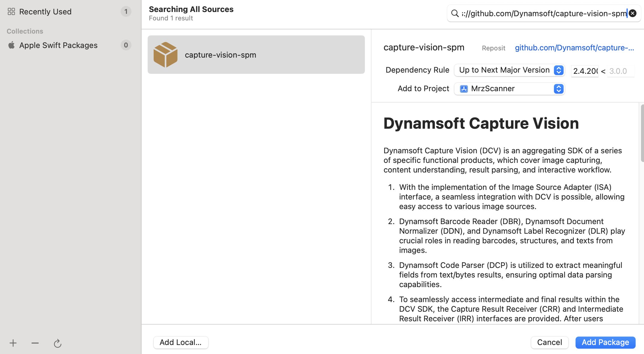Open the Dependency Rule dropdown

(505, 70)
